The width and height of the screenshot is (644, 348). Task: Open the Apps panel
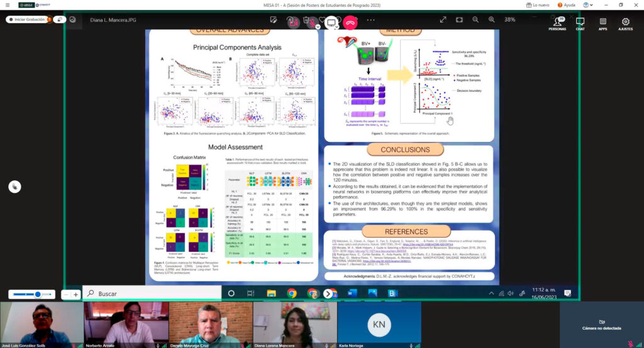click(602, 23)
